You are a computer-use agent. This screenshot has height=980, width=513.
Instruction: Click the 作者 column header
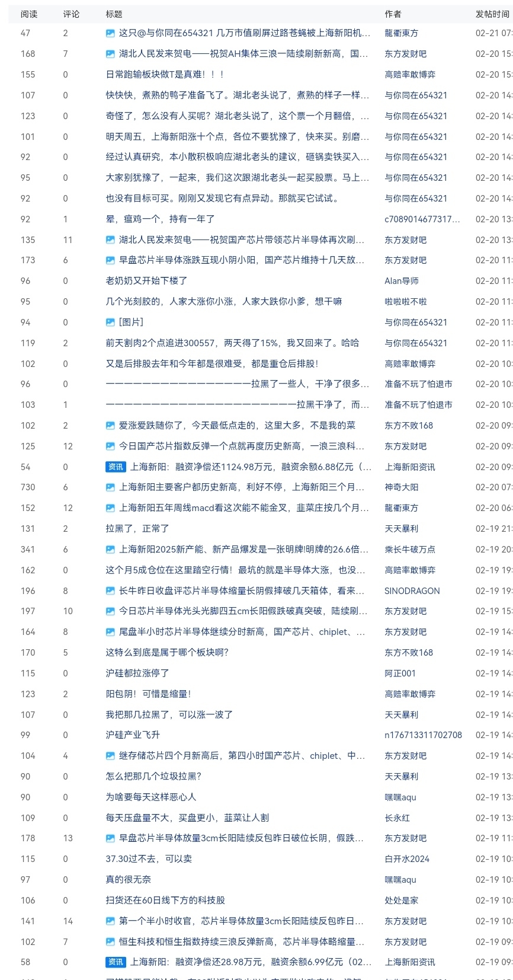click(x=393, y=14)
